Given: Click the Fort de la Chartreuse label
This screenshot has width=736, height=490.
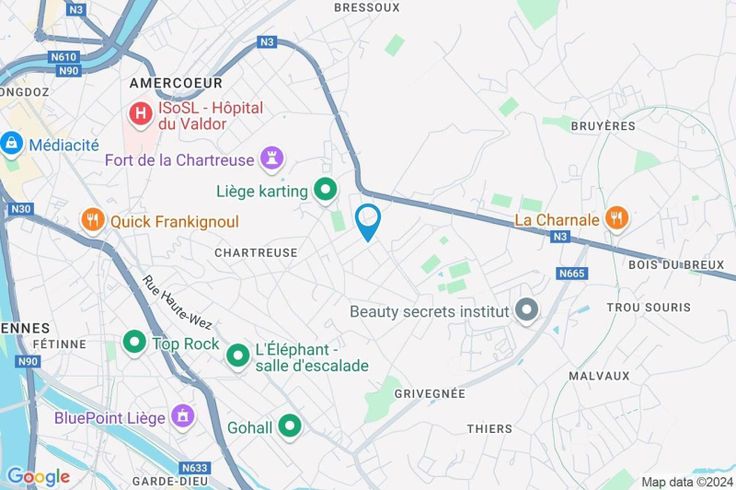Looking at the screenshot, I should point(179,160).
